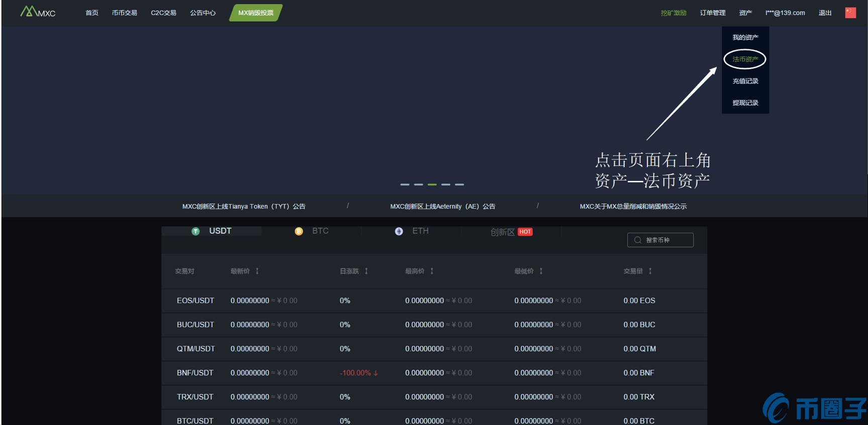Select 充值记录 in dropdown menu
Viewport: 868px width, 425px height.
pyautogui.click(x=745, y=81)
